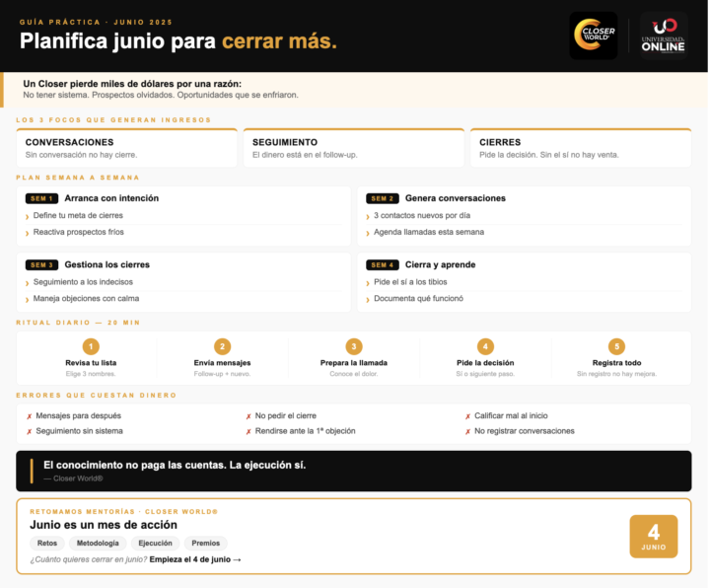Click Sin conversación no hay cierre text

click(81, 155)
